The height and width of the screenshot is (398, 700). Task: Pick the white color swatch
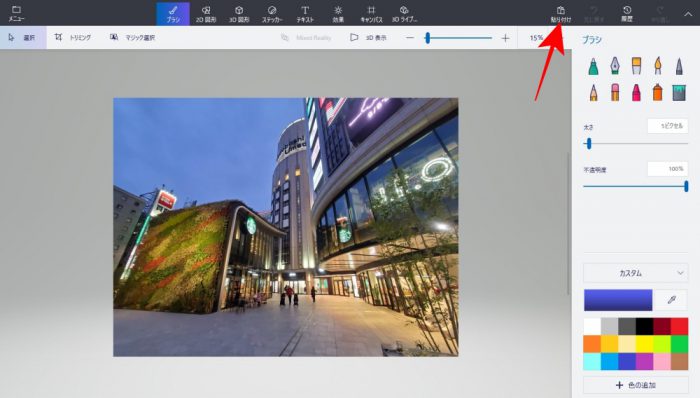[x=592, y=326]
